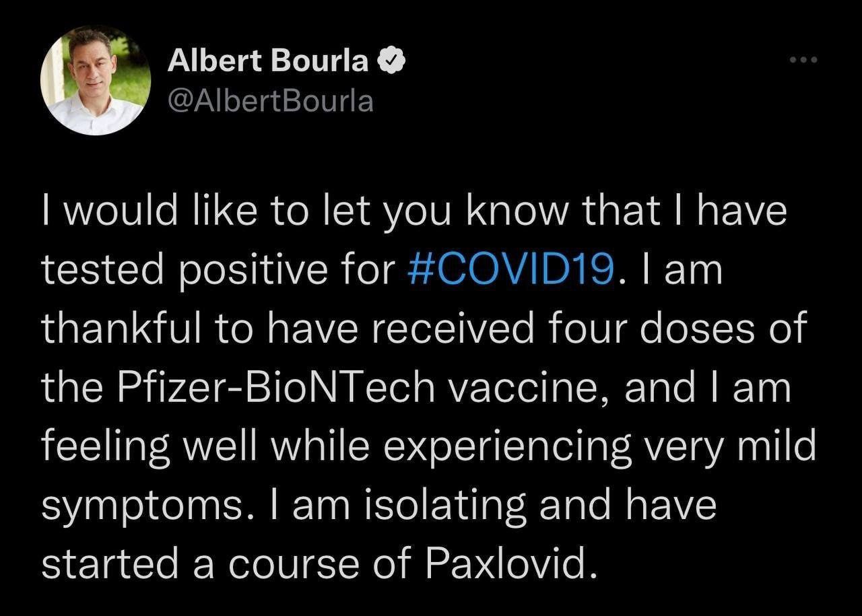
Task: Open the @AlbertBourla handle link
Action: point(269,101)
